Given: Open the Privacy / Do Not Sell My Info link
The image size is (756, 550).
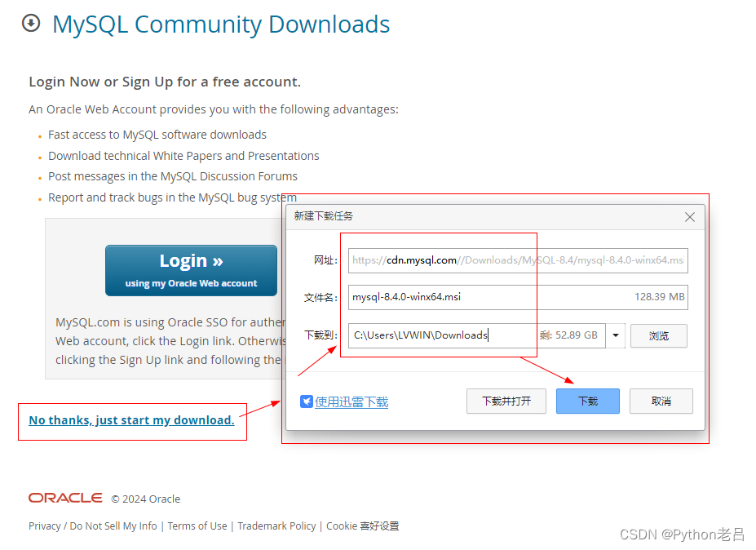Looking at the screenshot, I should (x=93, y=526).
